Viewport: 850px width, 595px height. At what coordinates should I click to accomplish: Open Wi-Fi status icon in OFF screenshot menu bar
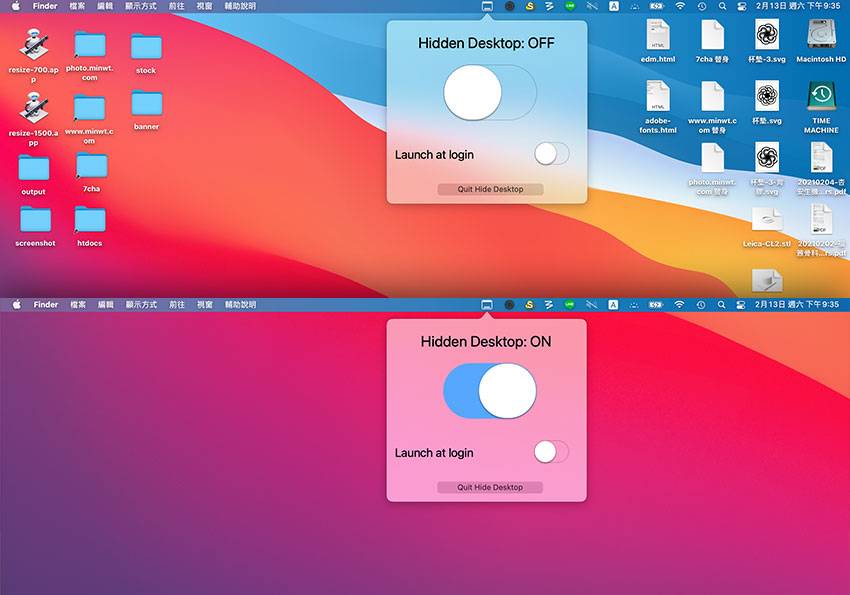680,7
